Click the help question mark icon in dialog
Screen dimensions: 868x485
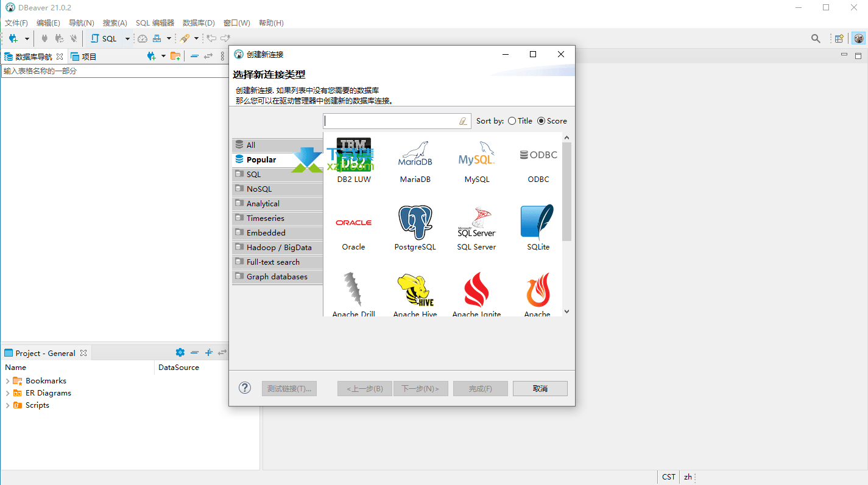(245, 388)
